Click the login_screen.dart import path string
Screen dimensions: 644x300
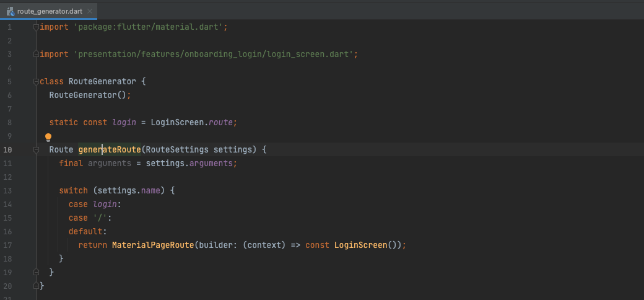point(214,55)
